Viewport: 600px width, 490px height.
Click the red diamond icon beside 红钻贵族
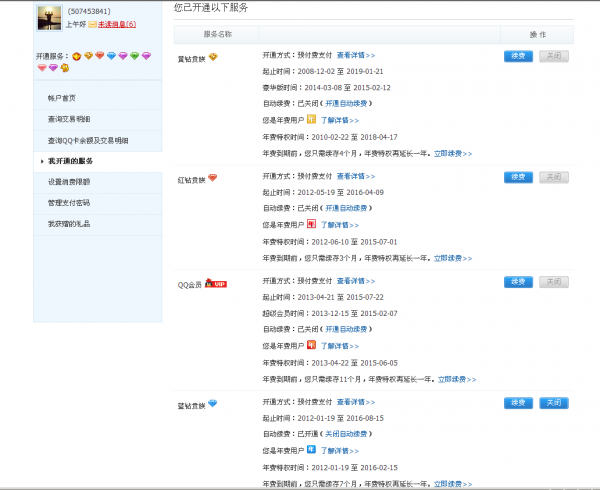pyautogui.click(x=212, y=178)
